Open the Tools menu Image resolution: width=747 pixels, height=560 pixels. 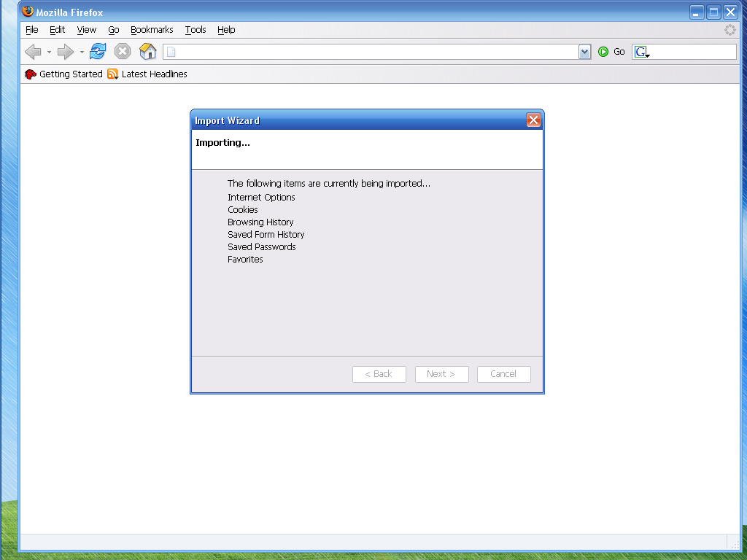[196, 29]
